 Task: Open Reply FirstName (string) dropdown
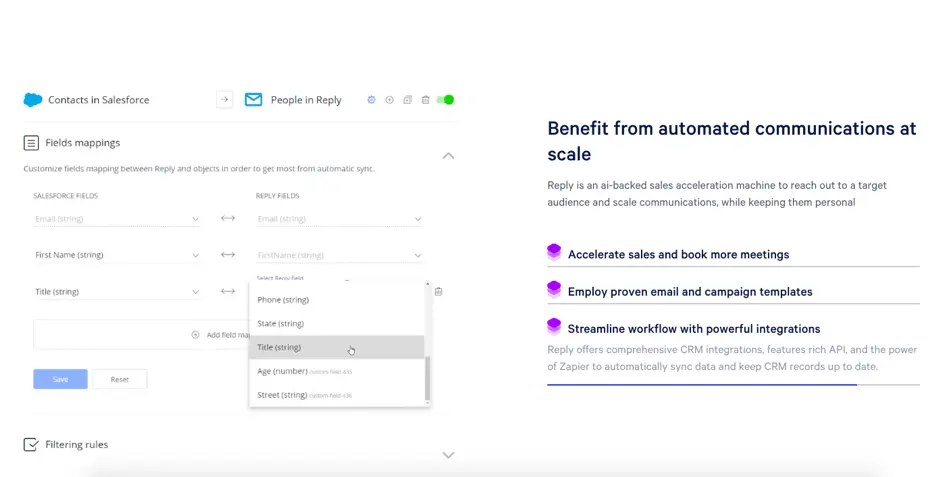click(340, 255)
